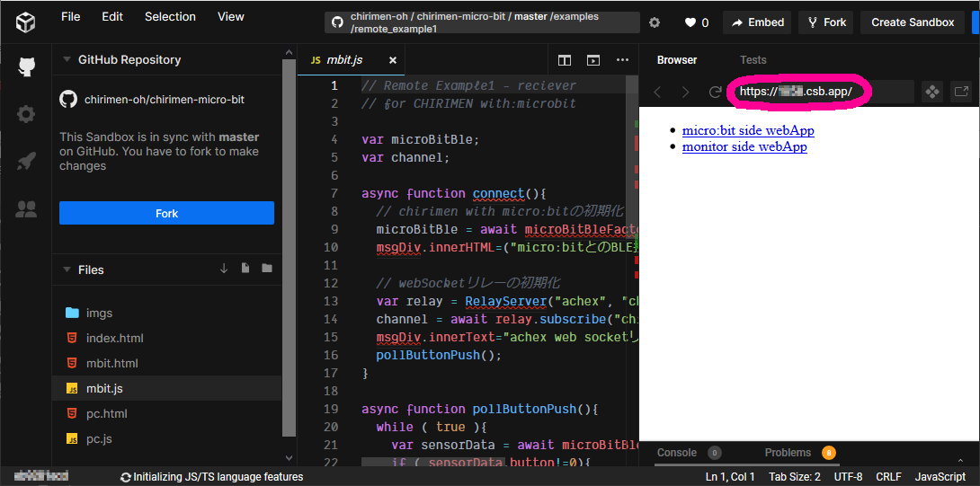980x486 pixels.
Task: Click the refresh icon in the browser preview
Action: click(x=715, y=92)
